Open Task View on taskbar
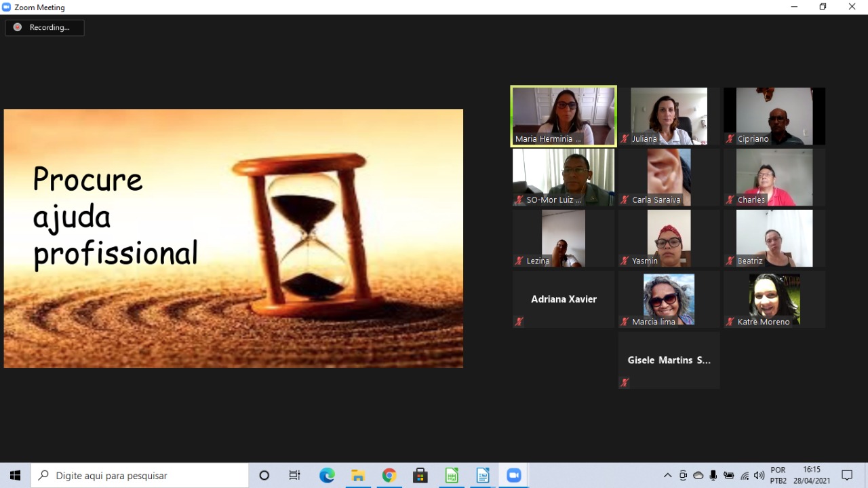The image size is (868, 488). tap(295, 475)
